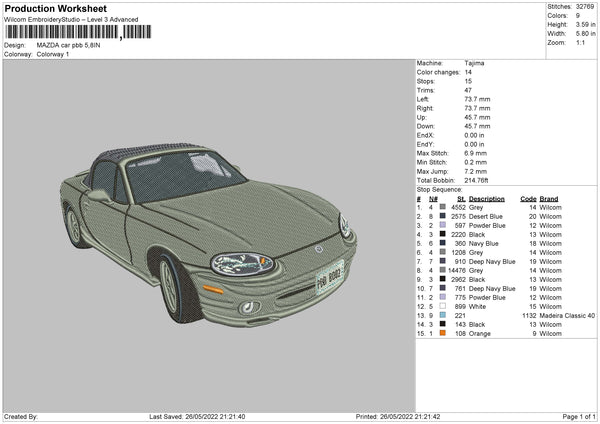Click the Total Bobbin value 214.76ft

(x=476, y=180)
